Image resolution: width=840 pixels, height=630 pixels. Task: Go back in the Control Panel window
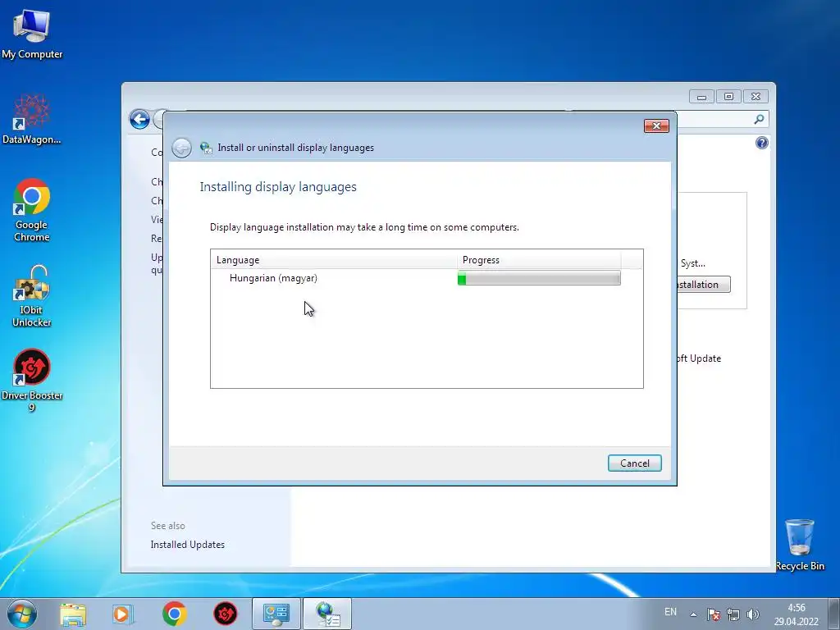coord(139,119)
